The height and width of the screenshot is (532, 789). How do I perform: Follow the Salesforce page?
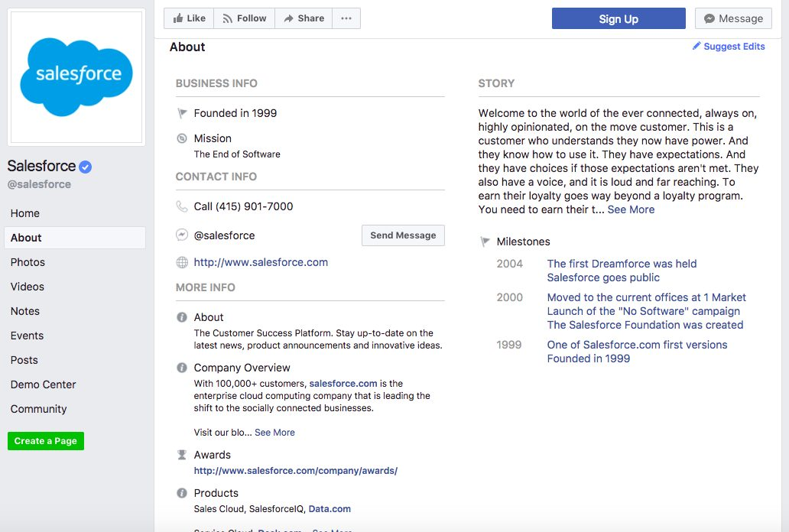244,18
